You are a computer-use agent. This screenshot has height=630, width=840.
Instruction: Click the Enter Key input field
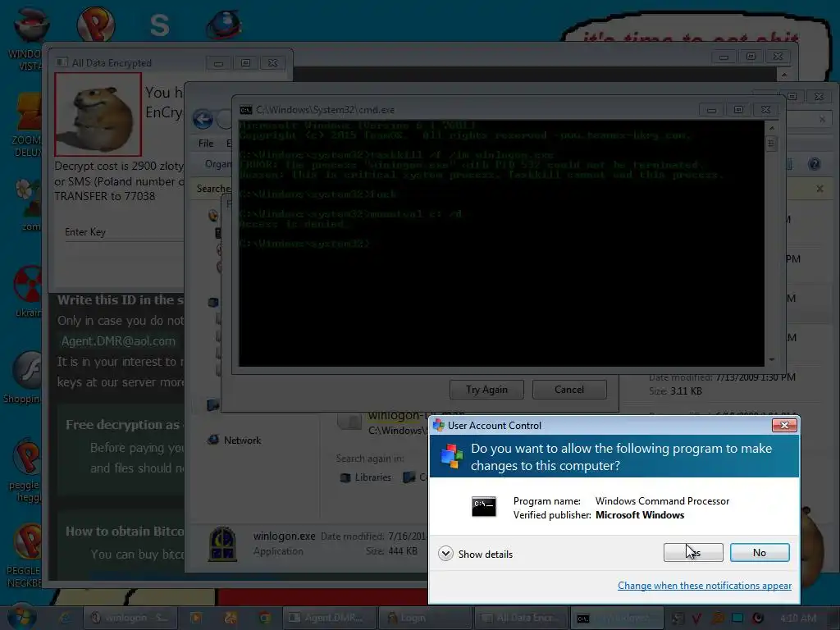pos(125,232)
